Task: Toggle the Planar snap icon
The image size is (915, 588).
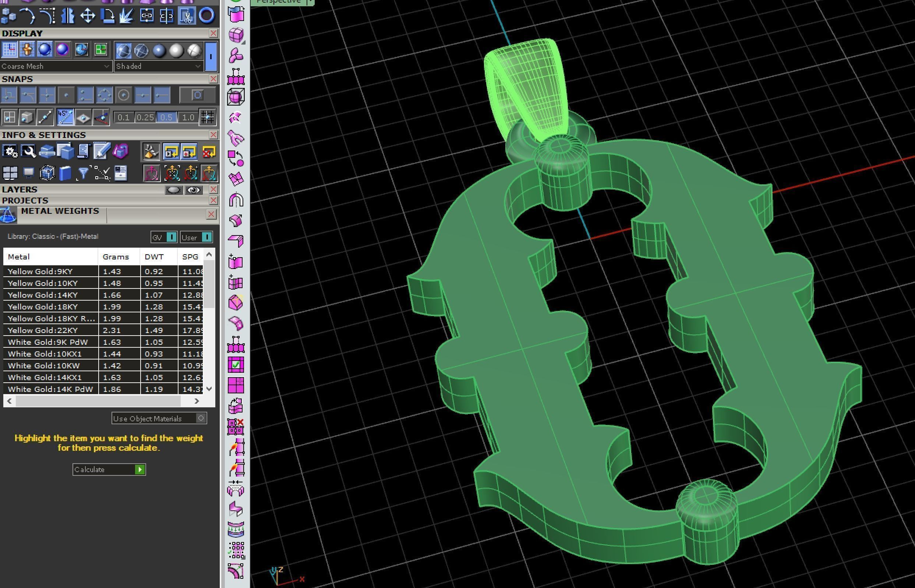Action: (x=84, y=117)
